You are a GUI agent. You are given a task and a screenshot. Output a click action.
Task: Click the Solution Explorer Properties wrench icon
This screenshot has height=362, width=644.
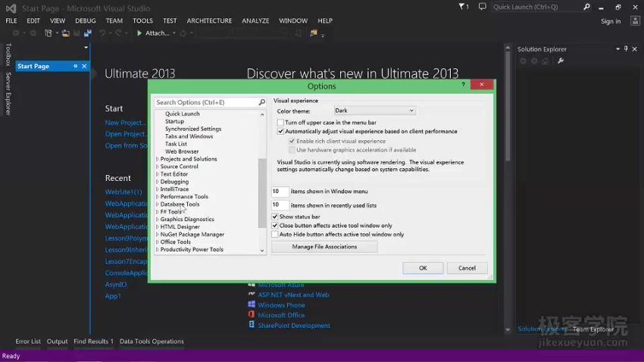tap(561, 61)
